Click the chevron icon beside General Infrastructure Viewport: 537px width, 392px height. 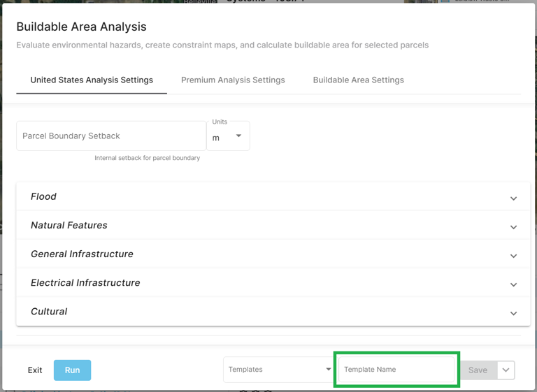click(x=513, y=256)
